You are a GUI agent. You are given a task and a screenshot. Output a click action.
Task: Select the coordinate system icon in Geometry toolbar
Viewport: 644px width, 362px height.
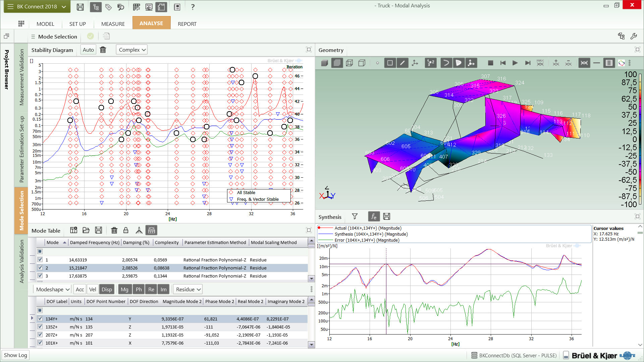[415, 63]
